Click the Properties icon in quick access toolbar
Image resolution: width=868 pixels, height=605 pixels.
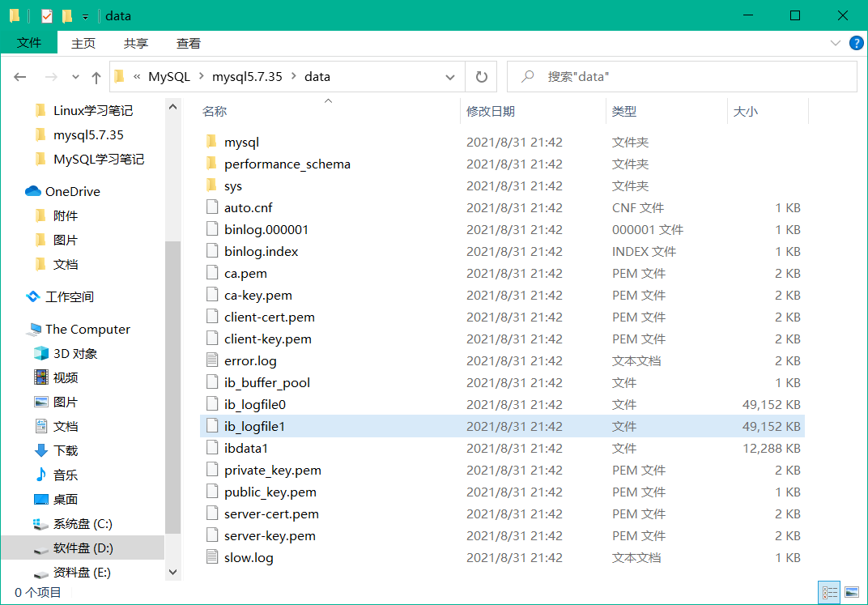tap(46, 16)
